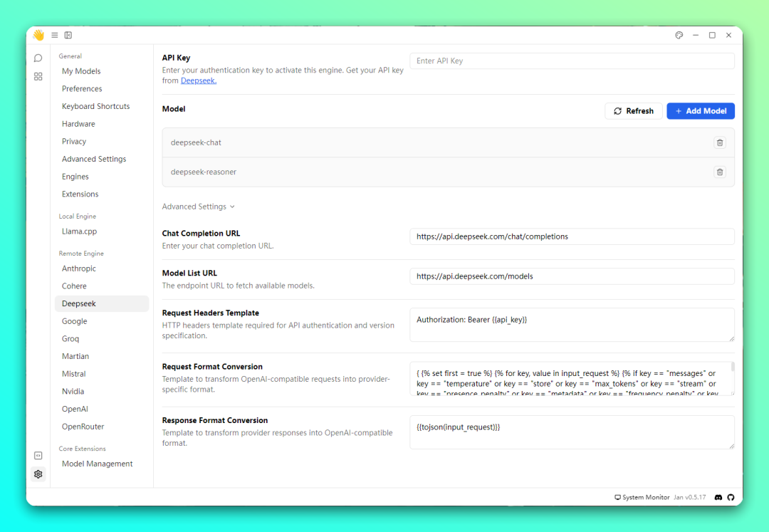Click the Enter API Key field
Image resolution: width=769 pixels, height=532 pixels.
coord(572,61)
